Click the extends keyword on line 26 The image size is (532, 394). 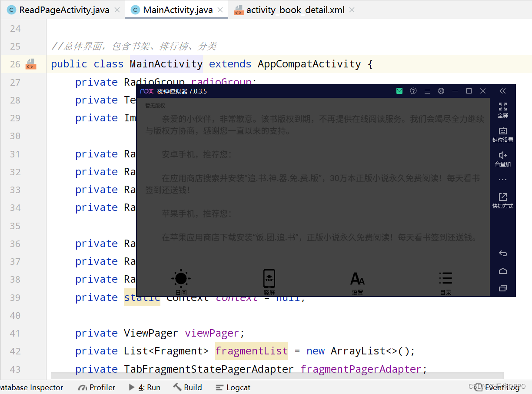coord(230,64)
